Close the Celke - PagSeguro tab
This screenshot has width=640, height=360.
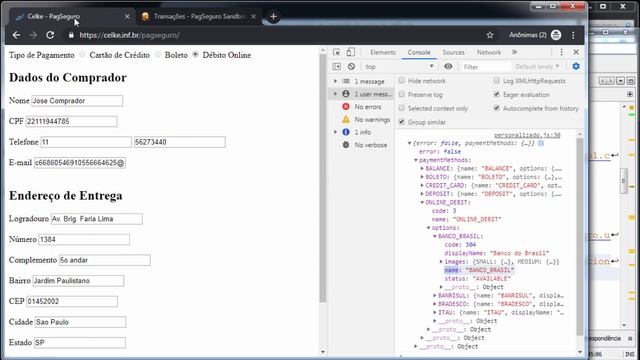(x=127, y=16)
